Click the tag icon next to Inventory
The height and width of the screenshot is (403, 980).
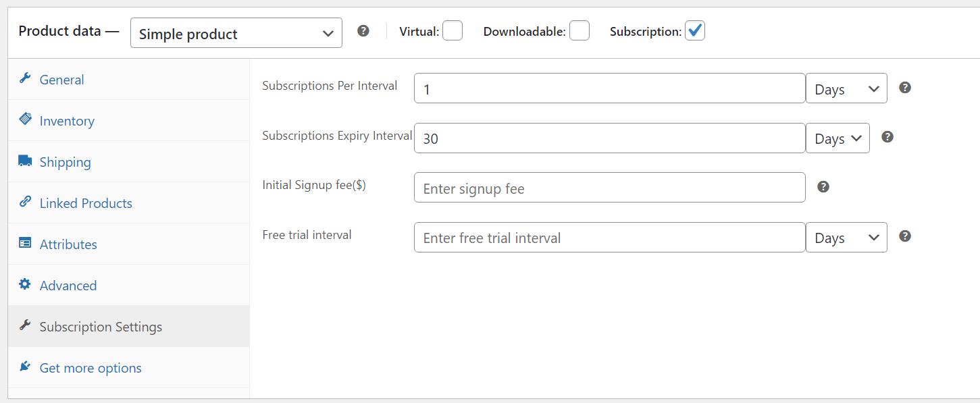coord(24,120)
